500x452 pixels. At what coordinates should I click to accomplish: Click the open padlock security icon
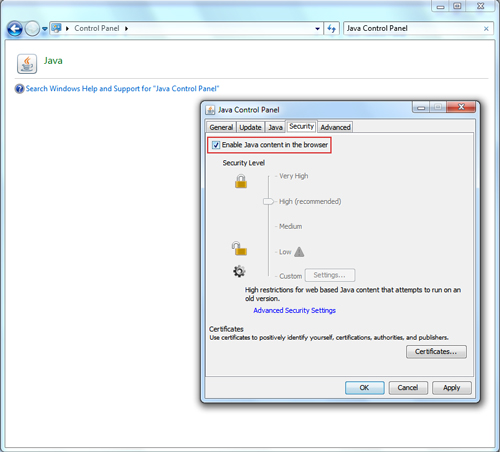pos(239,249)
